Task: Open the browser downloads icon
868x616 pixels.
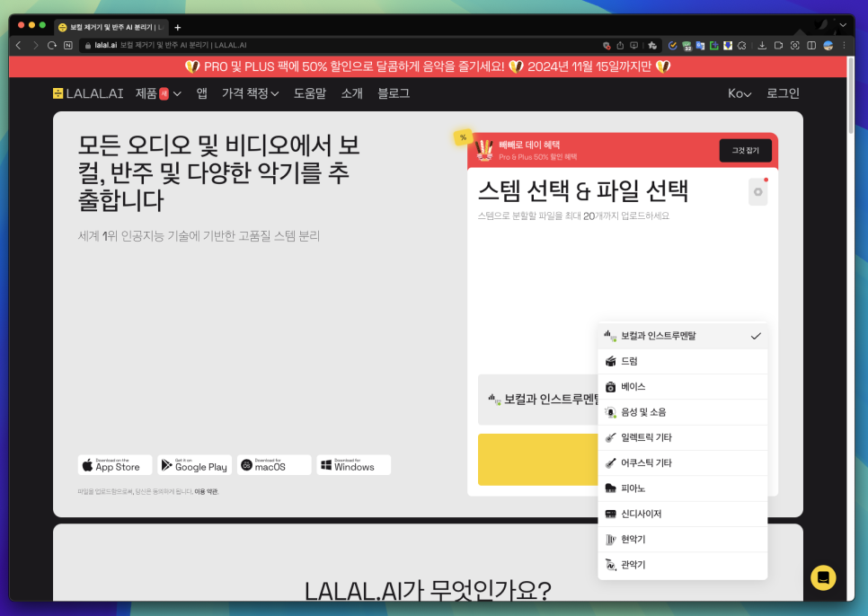Action: click(762, 45)
